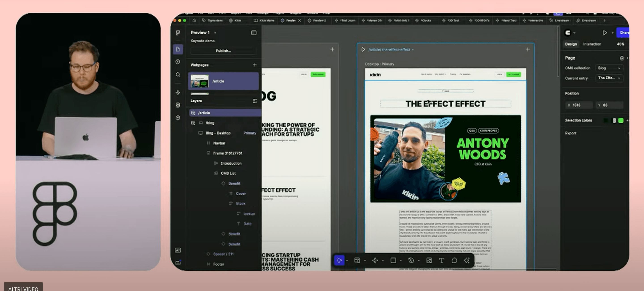Play the /article/the-effect-effect frame
Image resolution: width=644 pixels, height=291 pixels.
point(363,50)
